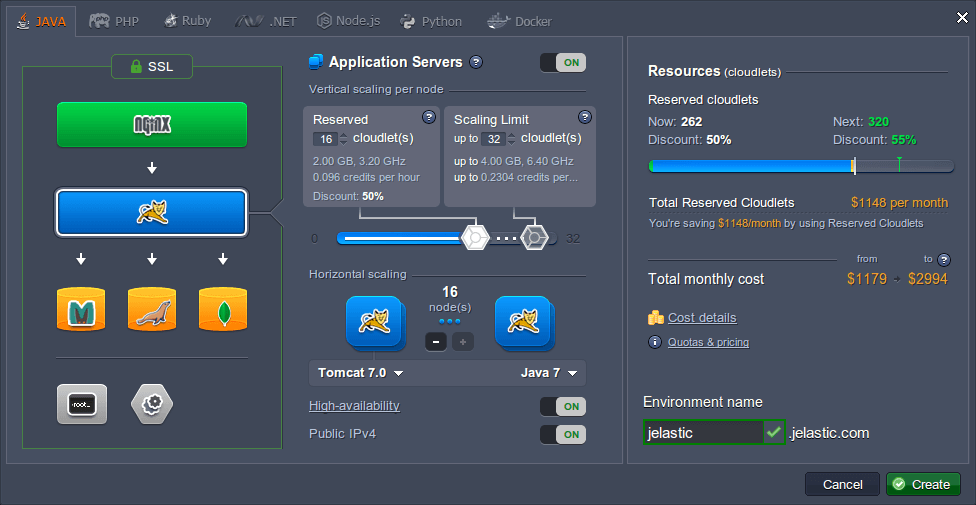Screen dimensions: 976x505
Task: Click the Cancel button
Action: [842, 484]
